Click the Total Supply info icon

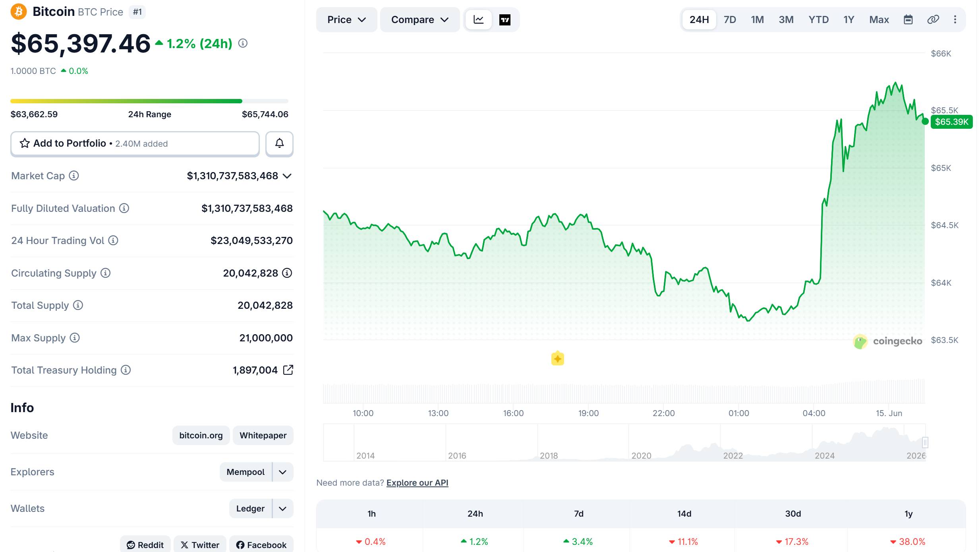(78, 305)
